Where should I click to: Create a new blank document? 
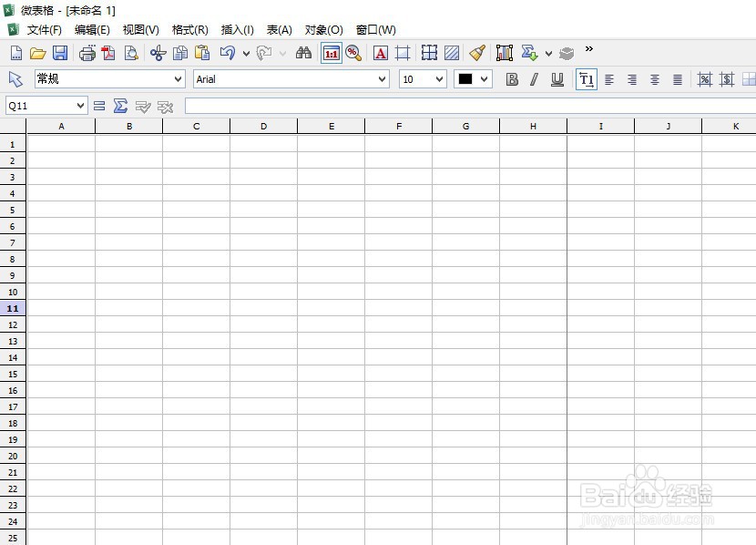(x=15, y=53)
